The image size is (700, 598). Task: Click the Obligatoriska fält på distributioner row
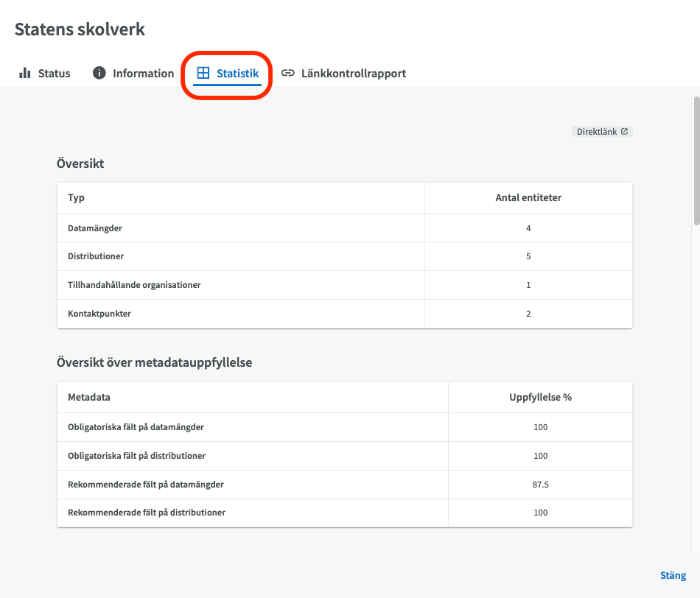345,456
